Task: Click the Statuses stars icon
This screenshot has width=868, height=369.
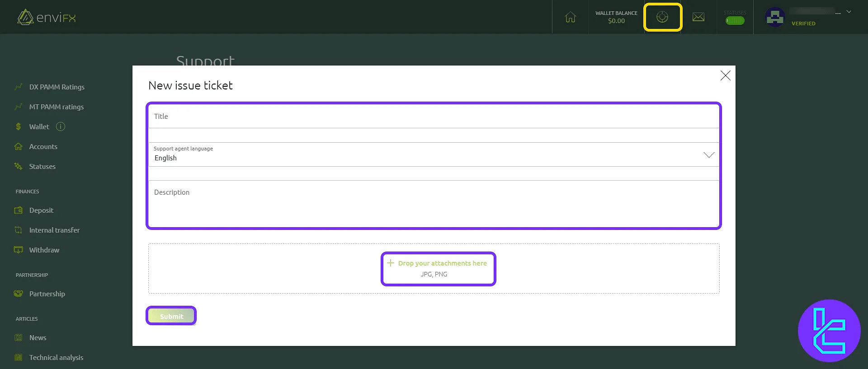Action: pos(18,166)
